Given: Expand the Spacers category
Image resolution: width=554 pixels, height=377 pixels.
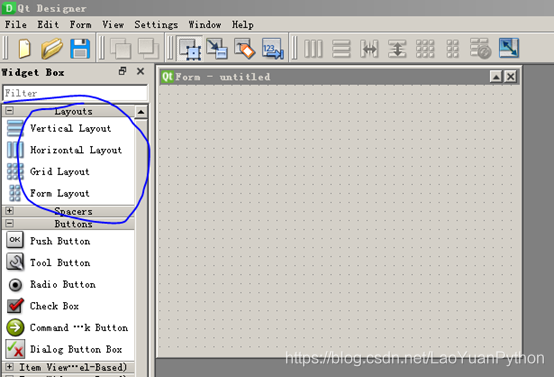Looking at the screenshot, I should click(10, 211).
